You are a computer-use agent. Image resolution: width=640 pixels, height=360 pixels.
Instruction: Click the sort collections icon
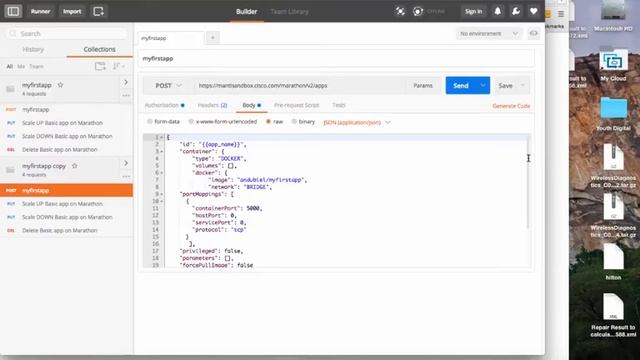coord(118,66)
